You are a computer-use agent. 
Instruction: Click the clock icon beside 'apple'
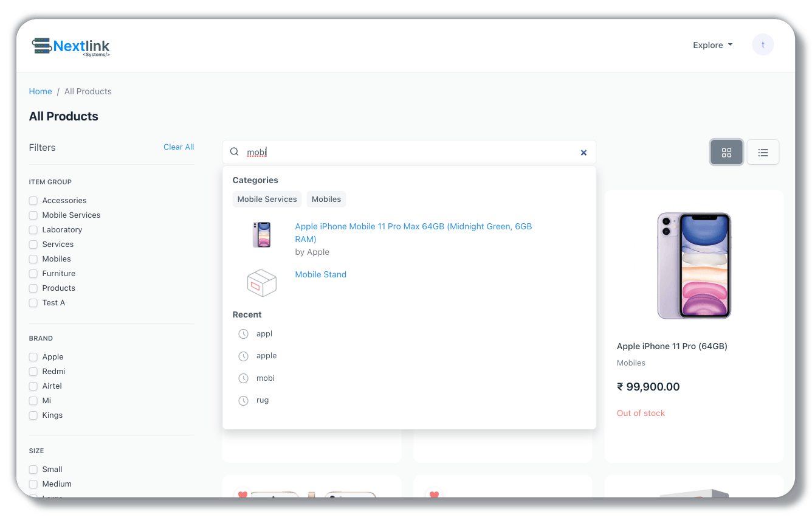[x=243, y=356]
